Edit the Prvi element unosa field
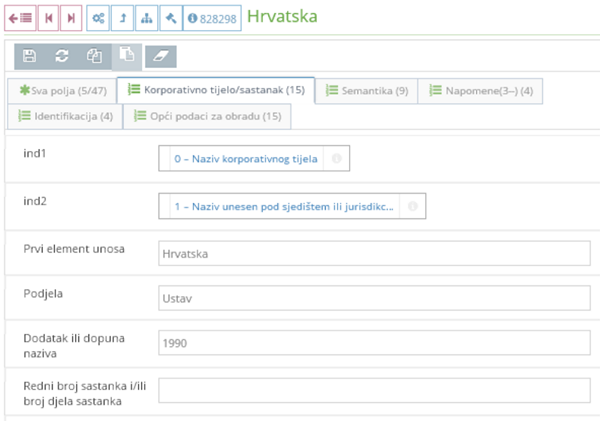Screen dimensions: 600x421 tap(374, 253)
